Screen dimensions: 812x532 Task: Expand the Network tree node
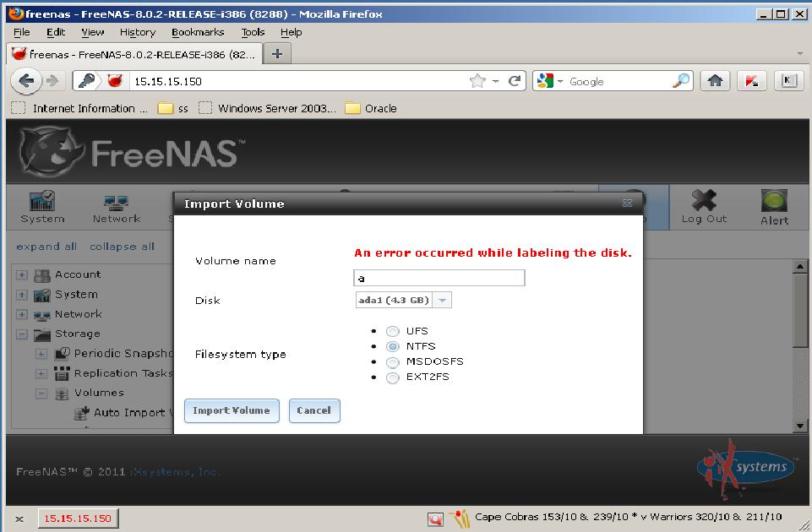[22, 314]
